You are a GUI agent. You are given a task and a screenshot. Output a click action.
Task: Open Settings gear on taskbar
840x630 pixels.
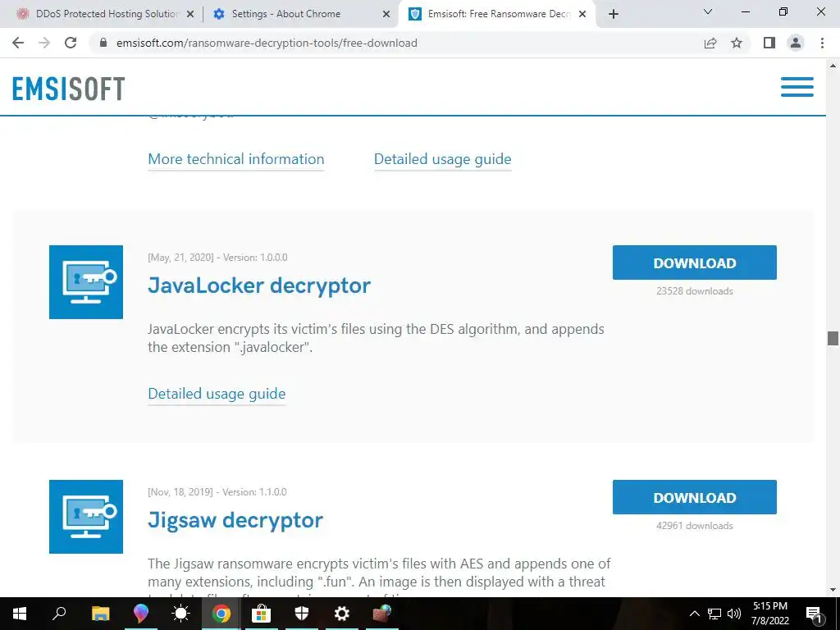coord(342,614)
